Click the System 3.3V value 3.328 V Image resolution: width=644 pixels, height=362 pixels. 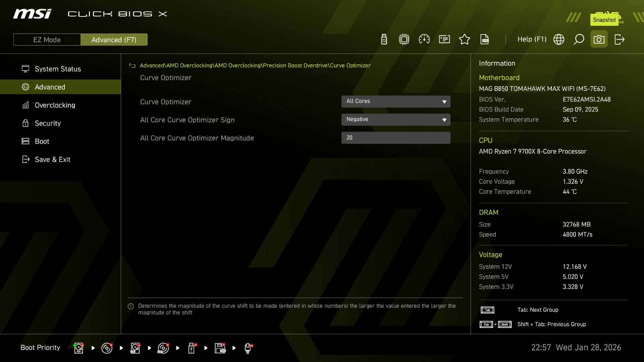[573, 287]
